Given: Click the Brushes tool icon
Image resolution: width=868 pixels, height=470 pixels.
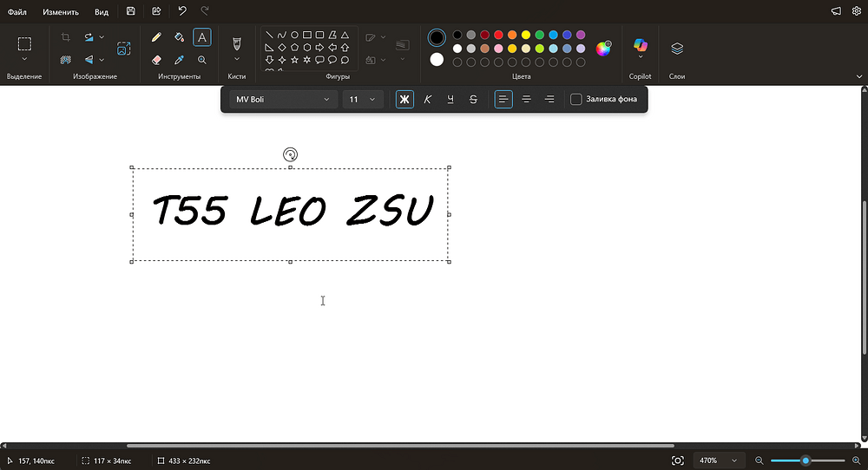Looking at the screenshot, I should [x=237, y=43].
